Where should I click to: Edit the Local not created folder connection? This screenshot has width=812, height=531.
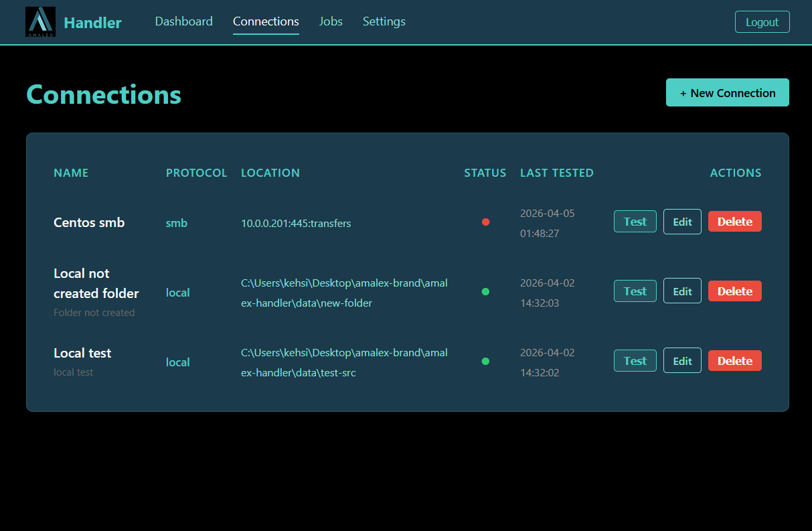pyautogui.click(x=682, y=291)
